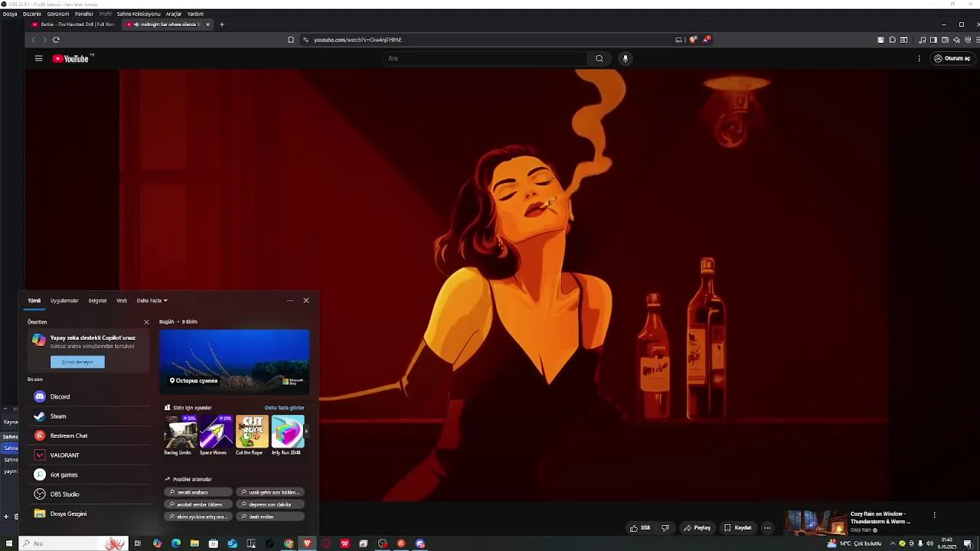Open OBS Studio from recent list
980x551 pixels.
[89, 494]
